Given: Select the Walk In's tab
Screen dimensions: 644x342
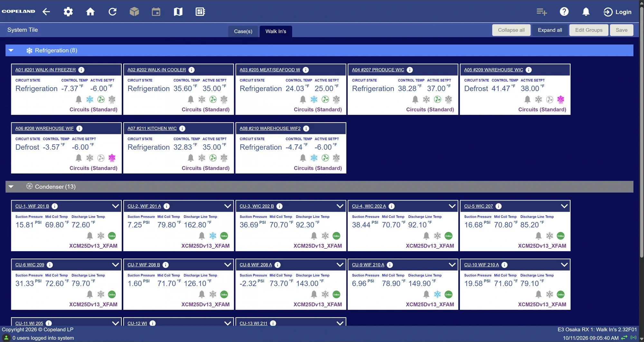Looking at the screenshot, I should 276,31.
